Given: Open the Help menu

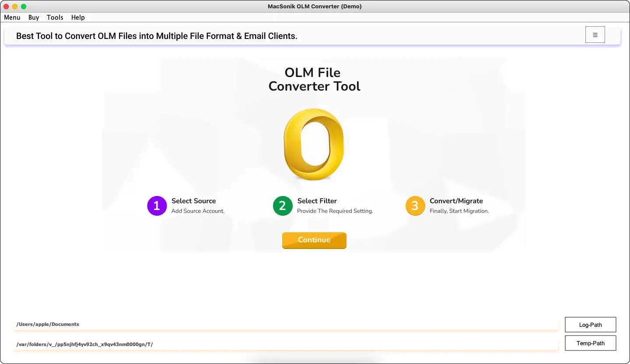Looking at the screenshot, I should point(78,17).
